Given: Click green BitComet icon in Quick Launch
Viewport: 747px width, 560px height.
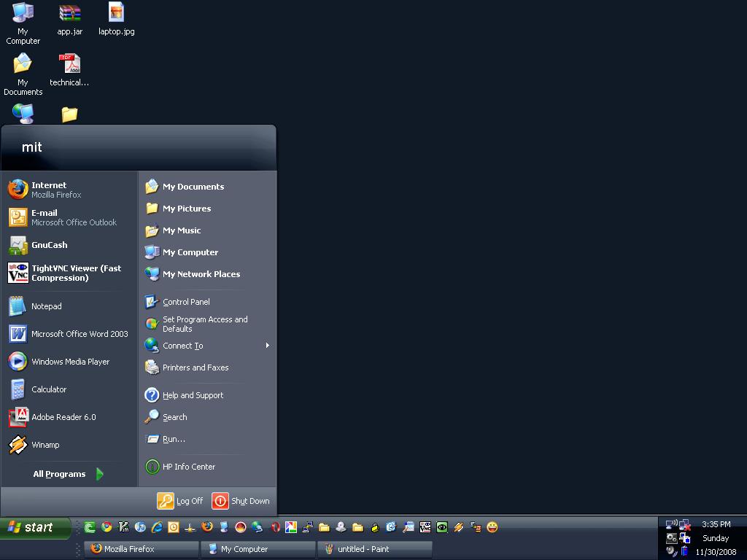Looking at the screenshot, I should pyautogui.click(x=90, y=526).
